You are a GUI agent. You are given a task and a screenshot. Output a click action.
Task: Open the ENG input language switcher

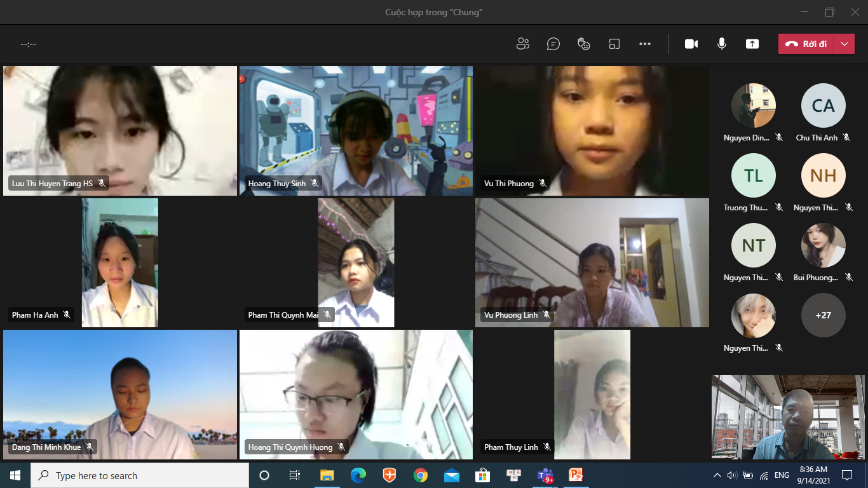click(782, 475)
